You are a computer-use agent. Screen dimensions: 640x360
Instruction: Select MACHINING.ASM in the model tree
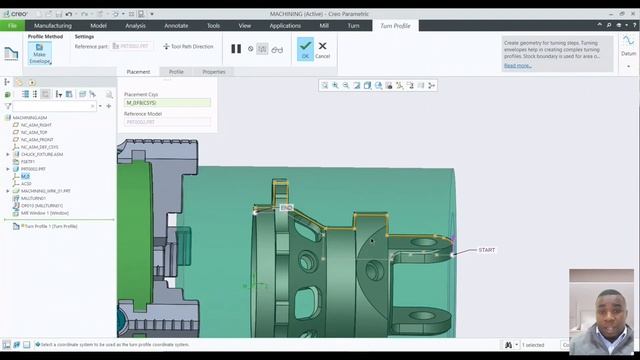click(29, 118)
